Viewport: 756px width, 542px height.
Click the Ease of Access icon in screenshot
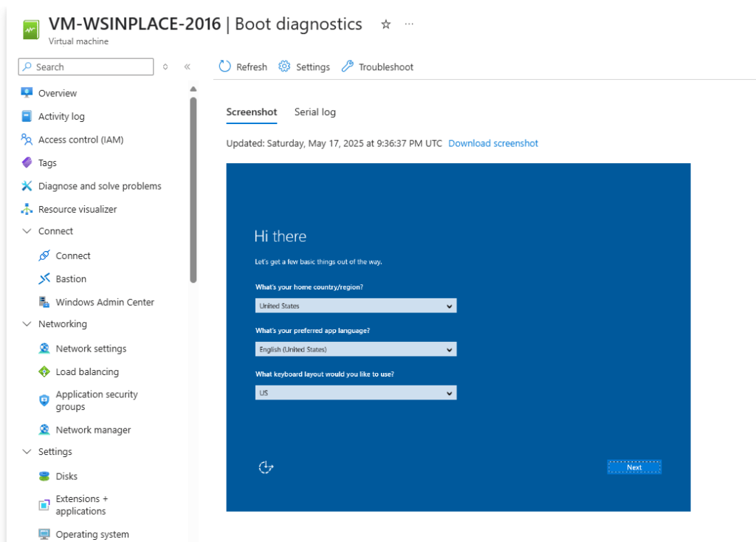[x=267, y=467]
